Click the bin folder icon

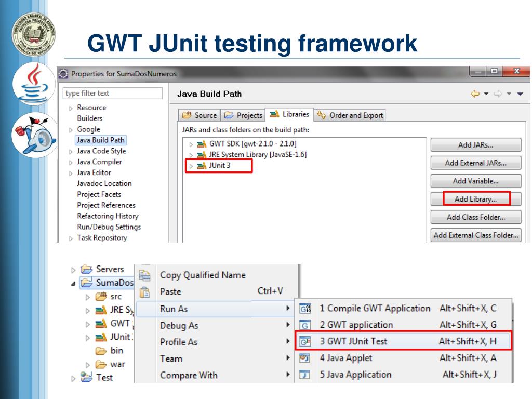coord(101,351)
